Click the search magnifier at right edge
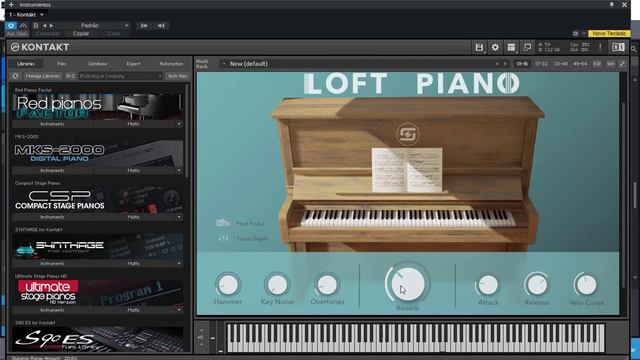 pyautogui.click(x=634, y=49)
